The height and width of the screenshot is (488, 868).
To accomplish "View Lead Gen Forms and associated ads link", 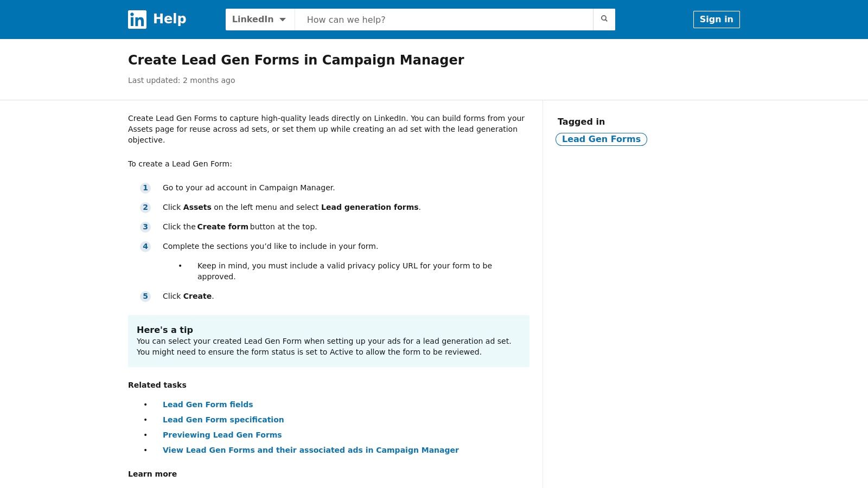I will point(311,450).
